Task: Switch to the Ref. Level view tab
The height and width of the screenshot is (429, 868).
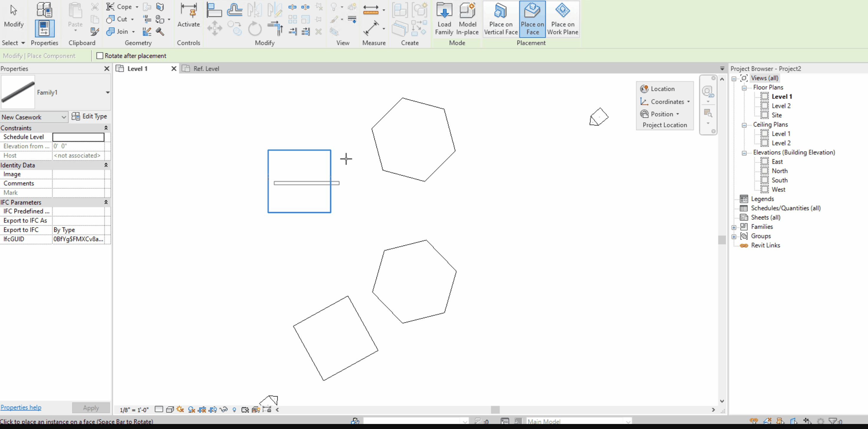Action: click(x=206, y=69)
